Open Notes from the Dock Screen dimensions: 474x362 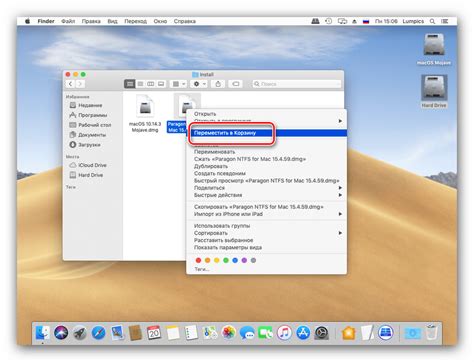(173, 333)
